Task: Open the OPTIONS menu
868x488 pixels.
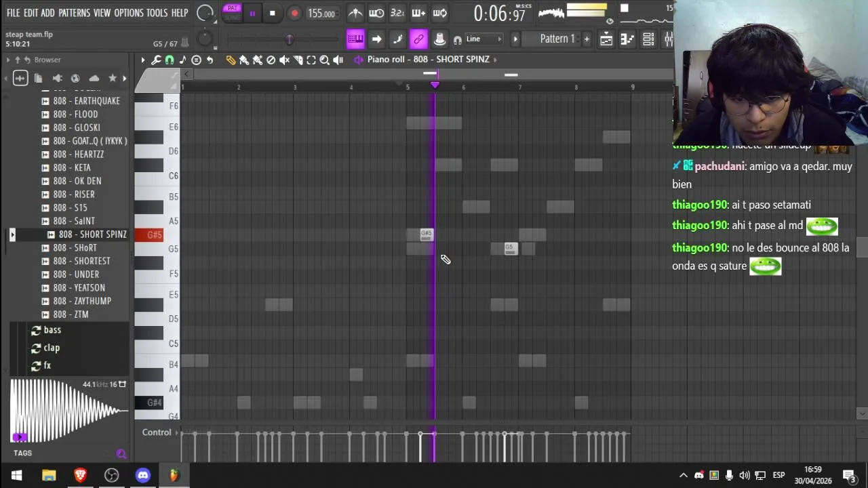Action: (128, 13)
